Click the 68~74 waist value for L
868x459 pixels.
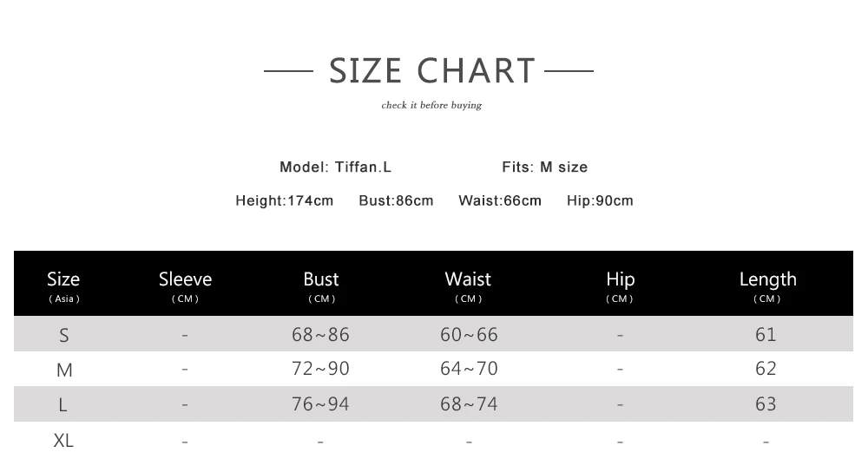click(469, 403)
